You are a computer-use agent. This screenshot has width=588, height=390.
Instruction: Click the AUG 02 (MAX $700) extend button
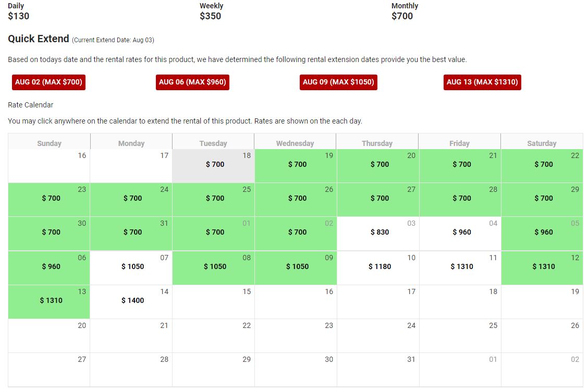tap(48, 82)
